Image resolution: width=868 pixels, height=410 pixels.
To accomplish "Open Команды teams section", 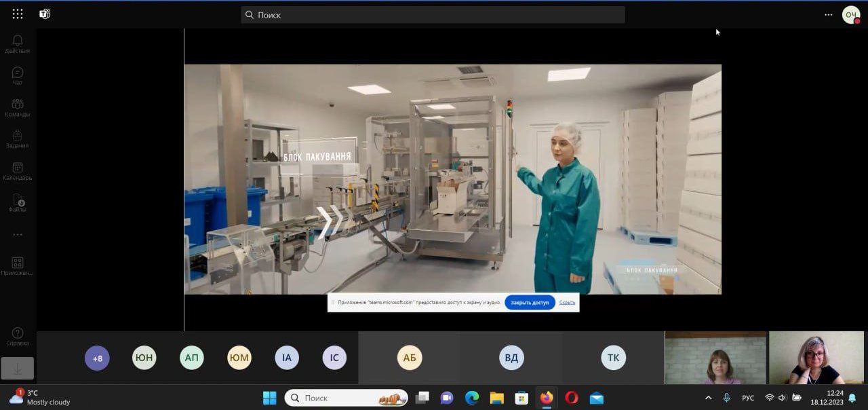I will pos(18,107).
